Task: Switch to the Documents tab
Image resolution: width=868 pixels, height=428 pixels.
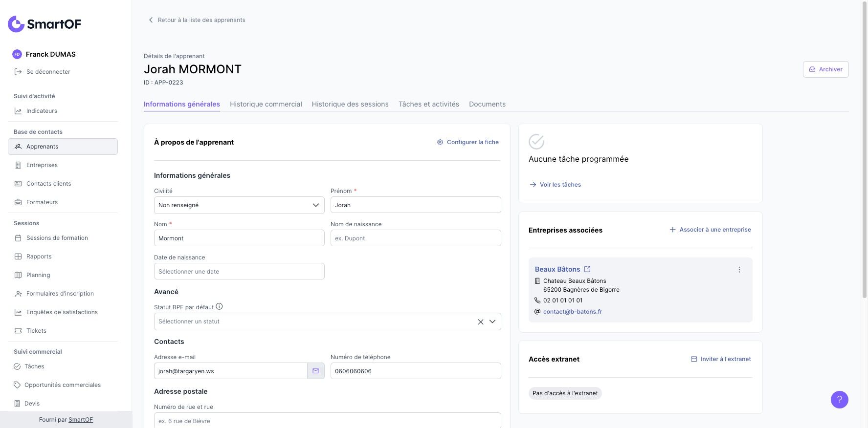Action: pyautogui.click(x=487, y=104)
